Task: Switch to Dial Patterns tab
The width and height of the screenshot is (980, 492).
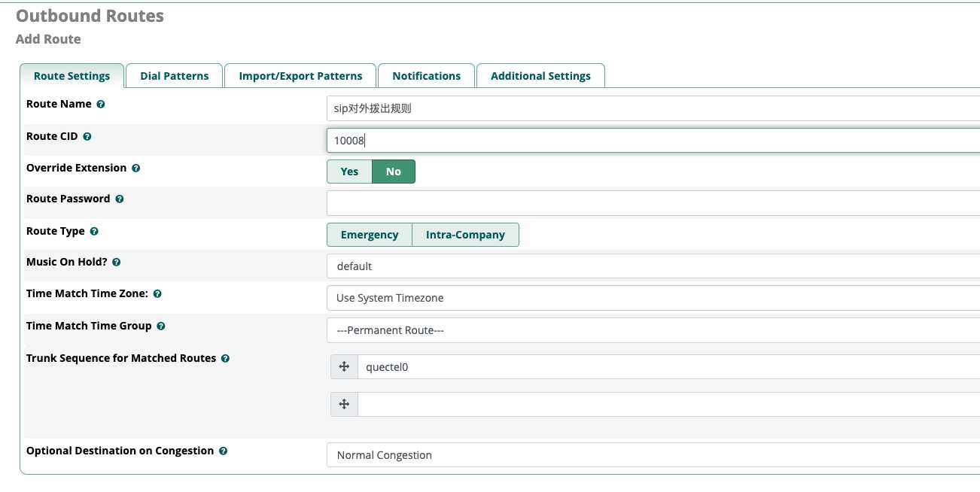Action: [175, 76]
